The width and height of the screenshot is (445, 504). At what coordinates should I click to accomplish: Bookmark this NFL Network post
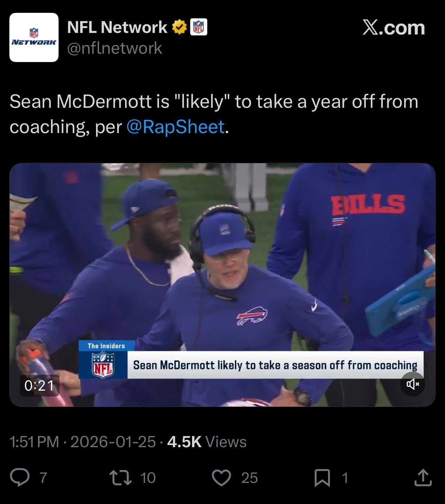pyautogui.click(x=322, y=478)
